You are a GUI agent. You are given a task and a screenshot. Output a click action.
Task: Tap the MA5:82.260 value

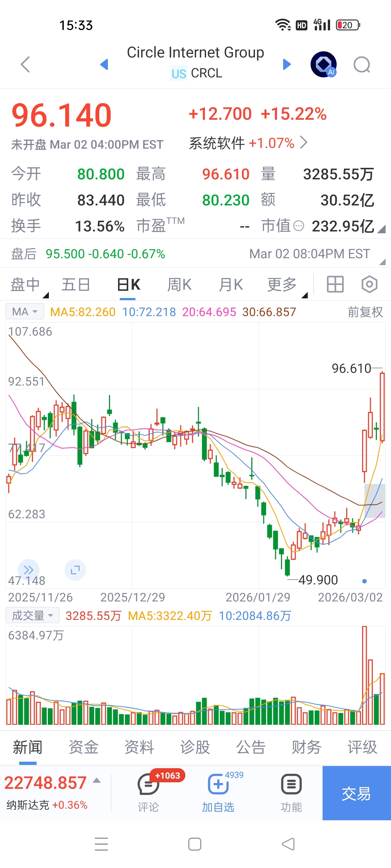click(83, 312)
